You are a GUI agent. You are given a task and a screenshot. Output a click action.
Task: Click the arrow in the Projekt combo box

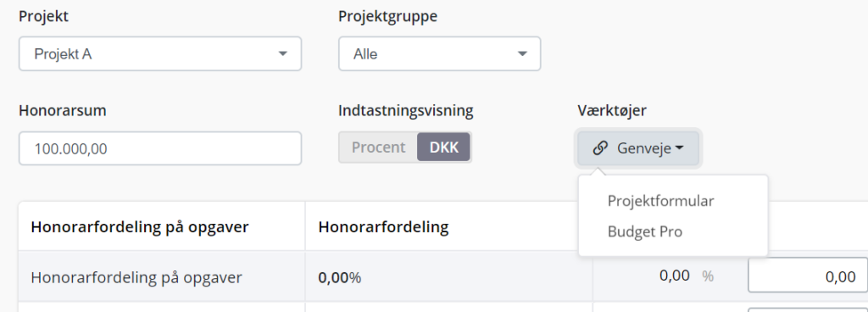(x=283, y=53)
